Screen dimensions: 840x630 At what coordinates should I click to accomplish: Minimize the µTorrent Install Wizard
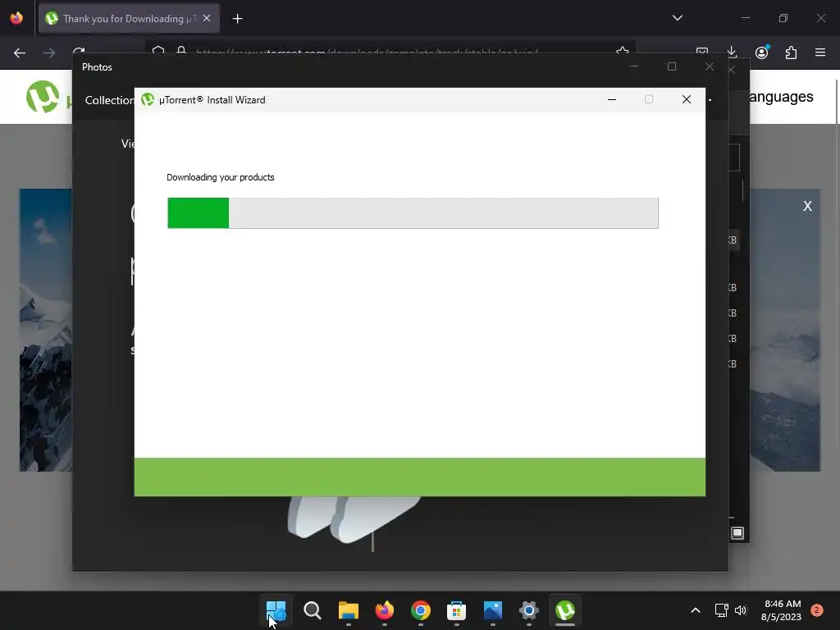(x=612, y=99)
